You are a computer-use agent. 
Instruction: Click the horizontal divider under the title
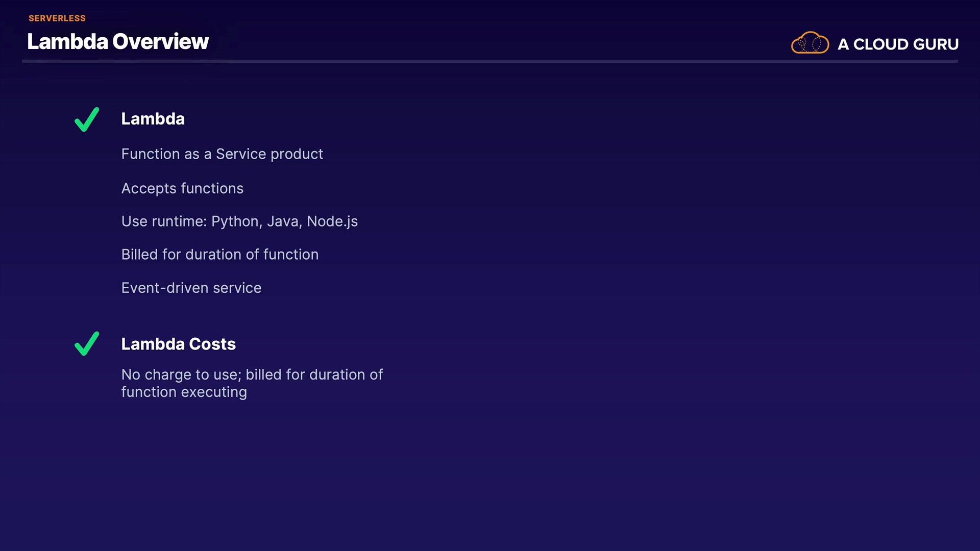pos(490,61)
